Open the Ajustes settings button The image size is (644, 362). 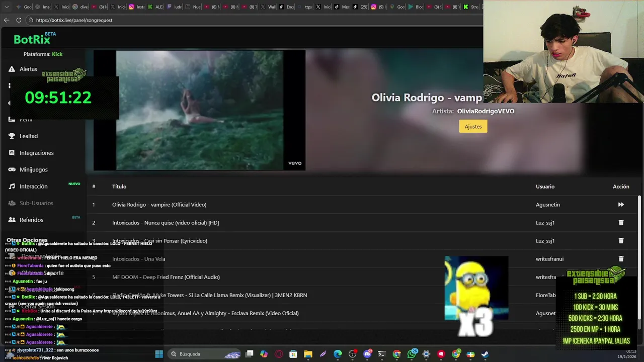pyautogui.click(x=473, y=126)
